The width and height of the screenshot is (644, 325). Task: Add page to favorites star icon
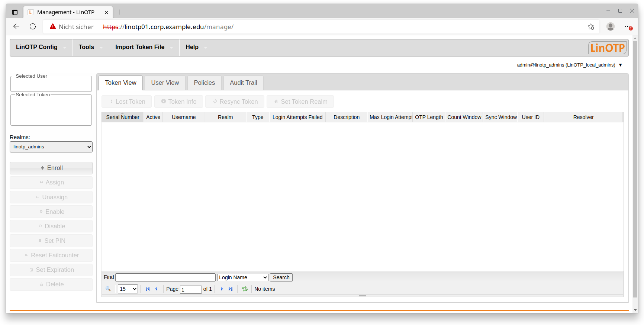click(591, 26)
